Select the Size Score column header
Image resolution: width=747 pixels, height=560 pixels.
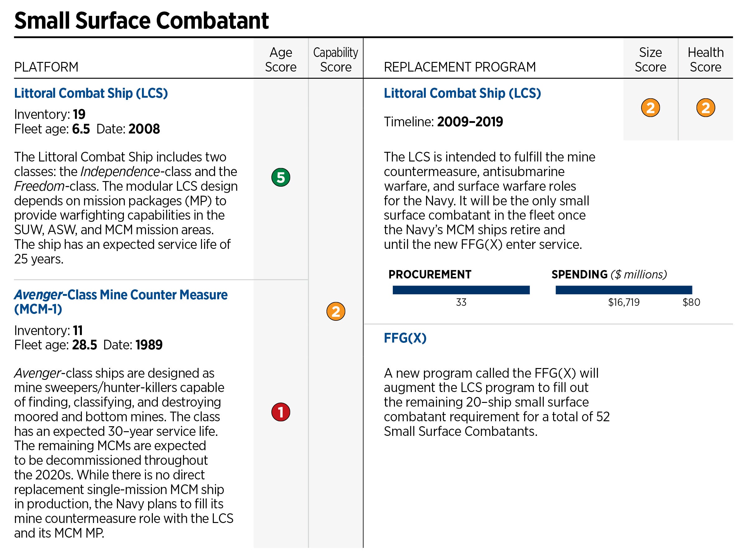click(651, 59)
